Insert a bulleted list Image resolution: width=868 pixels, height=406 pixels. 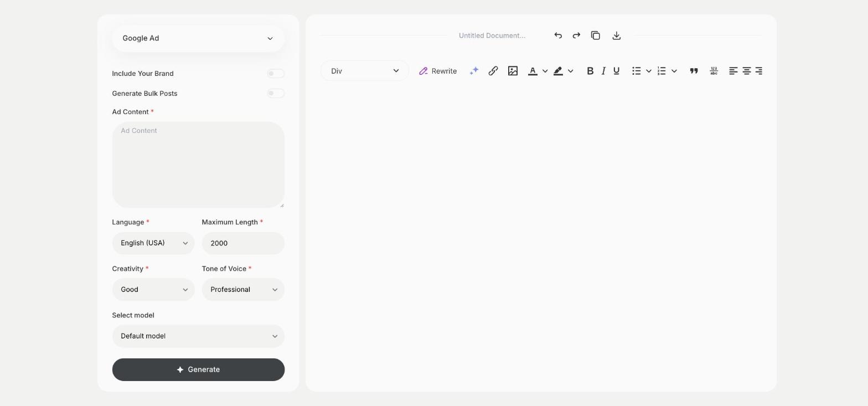click(x=637, y=71)
